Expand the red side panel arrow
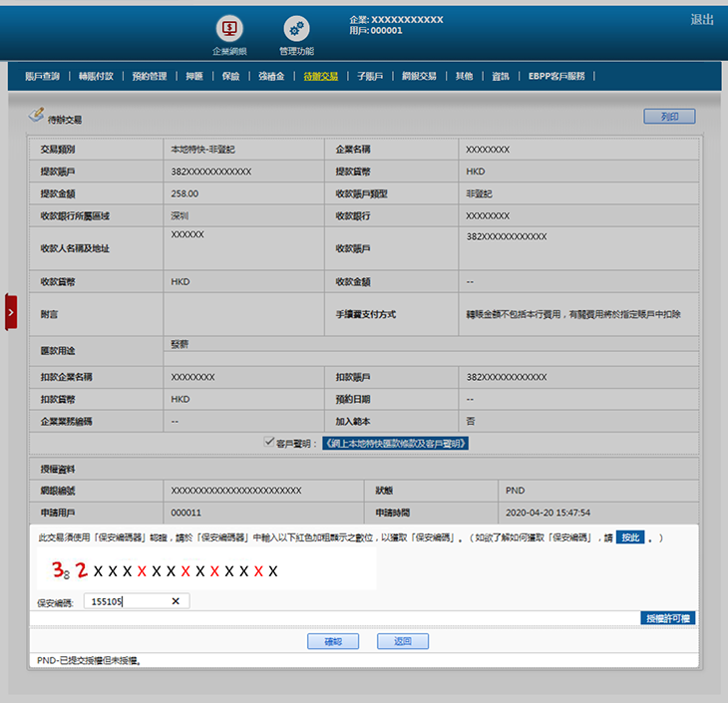The image size is (728, 703). click(x=11, y=312)
